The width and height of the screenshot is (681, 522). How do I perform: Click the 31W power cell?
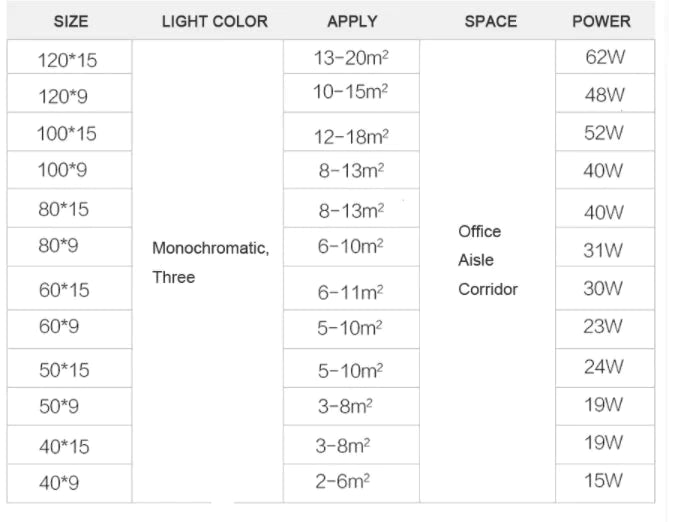pos(603,251)
